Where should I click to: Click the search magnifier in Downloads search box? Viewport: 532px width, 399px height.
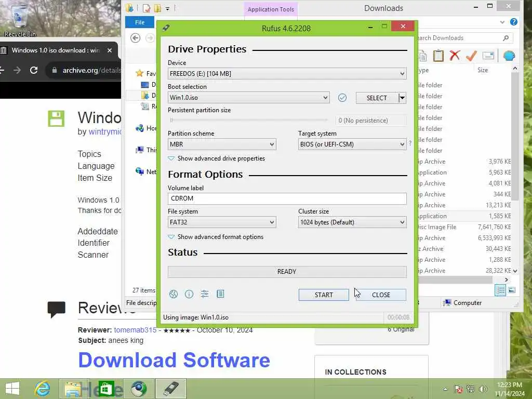[x=506, y=38]
